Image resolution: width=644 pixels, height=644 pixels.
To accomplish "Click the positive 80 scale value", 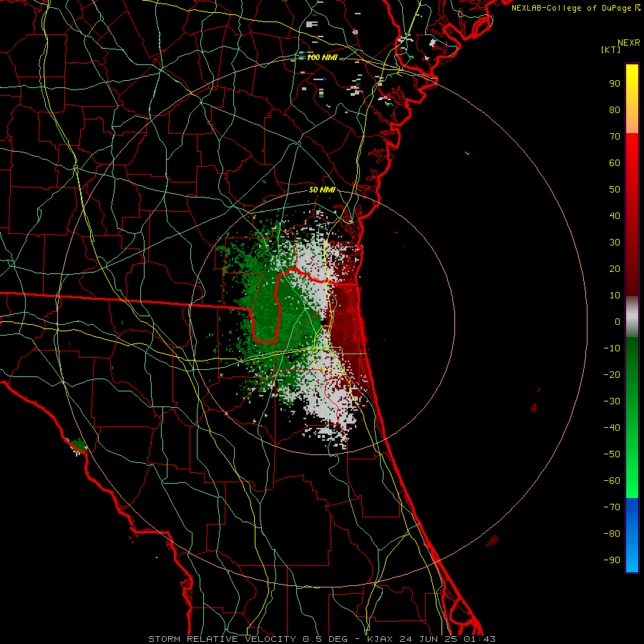I will point(615,109).
